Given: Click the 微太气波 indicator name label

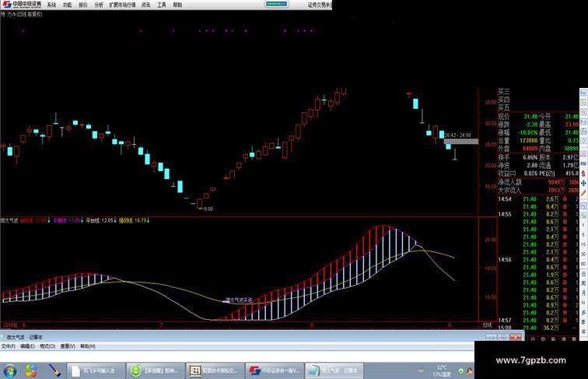Looking at the screenshot, I should (9, 221).
